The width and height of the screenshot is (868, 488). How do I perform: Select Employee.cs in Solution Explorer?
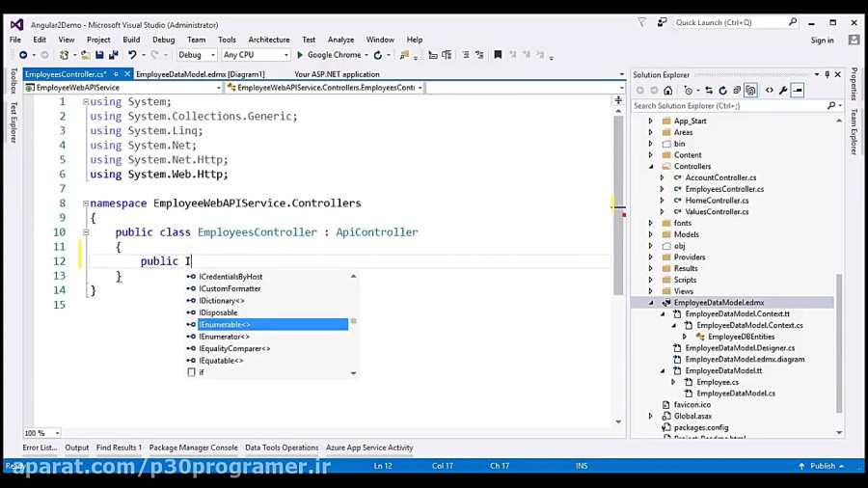click(718, 382)
